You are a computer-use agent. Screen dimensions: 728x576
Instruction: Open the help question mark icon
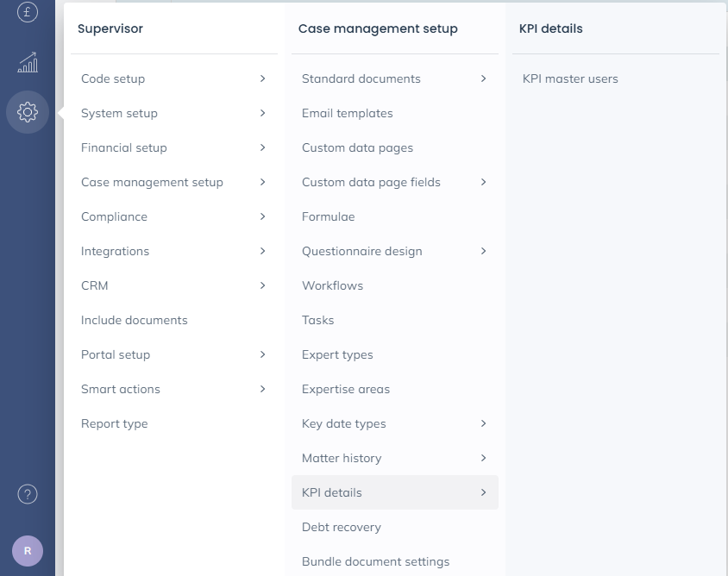click(x=28, y=494)
